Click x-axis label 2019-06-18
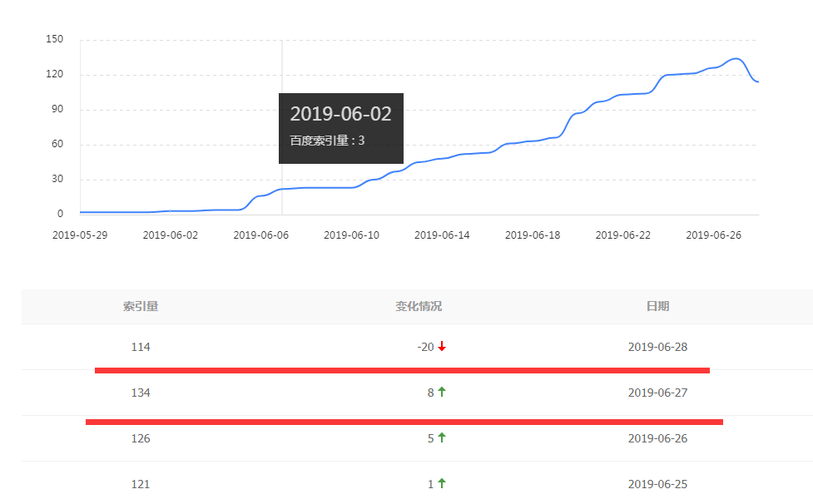Image resolution: width=813 pixels, height=504 pixels. (x=533, y=235)
